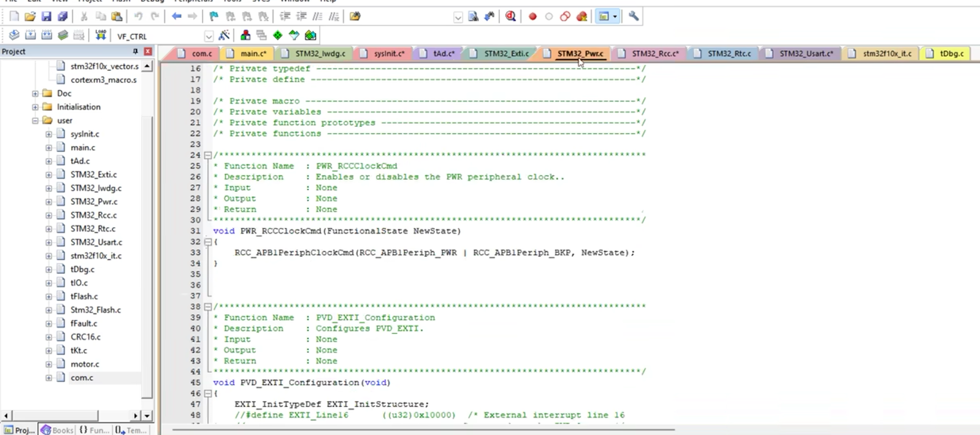Image resolution: width=980 pixels, height=435 pixels.
Task: Click the Save file icon
Action: tap(46, 16)
